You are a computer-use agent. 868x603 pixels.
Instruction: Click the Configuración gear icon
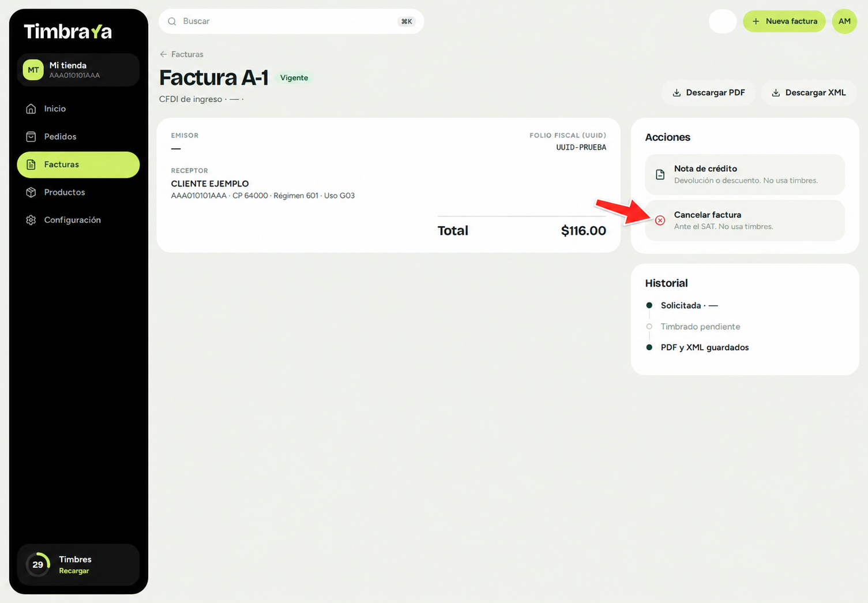31,220
